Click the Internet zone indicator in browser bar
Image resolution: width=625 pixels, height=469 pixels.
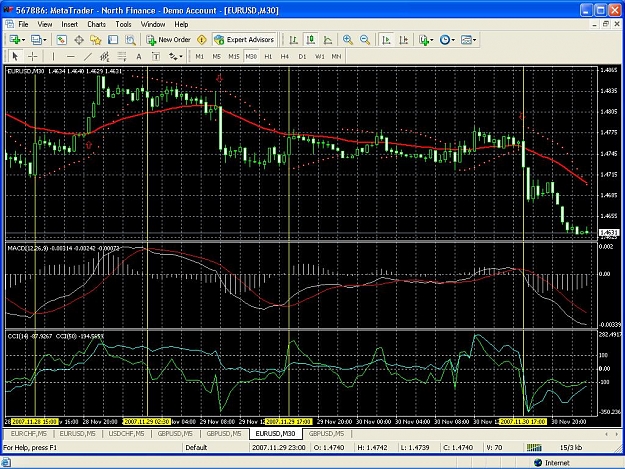click(552, 463)
